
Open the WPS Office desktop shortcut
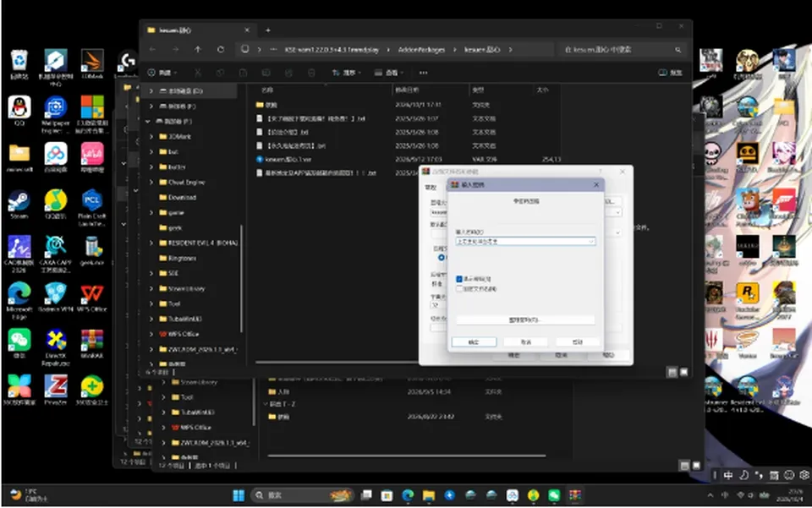pos(92,298)
